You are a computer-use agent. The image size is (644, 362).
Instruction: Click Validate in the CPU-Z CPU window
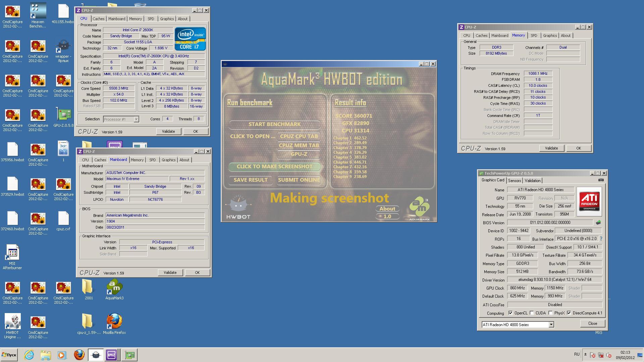(168, 131)
